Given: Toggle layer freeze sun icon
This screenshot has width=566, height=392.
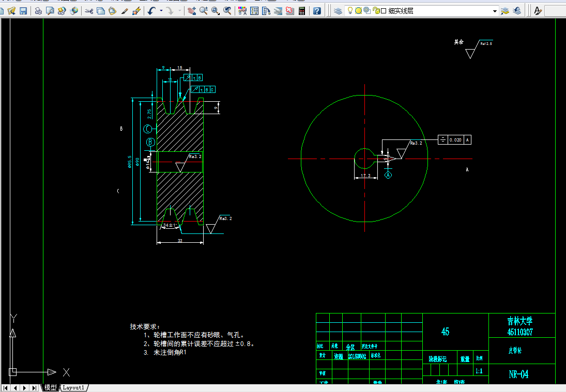Looking at the screenshot, I should [358, 10].
